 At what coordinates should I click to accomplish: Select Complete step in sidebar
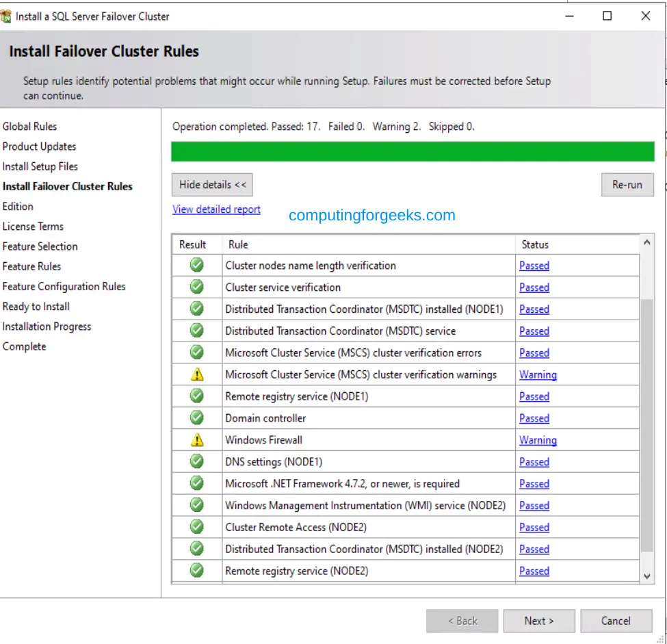pos(24,346)
